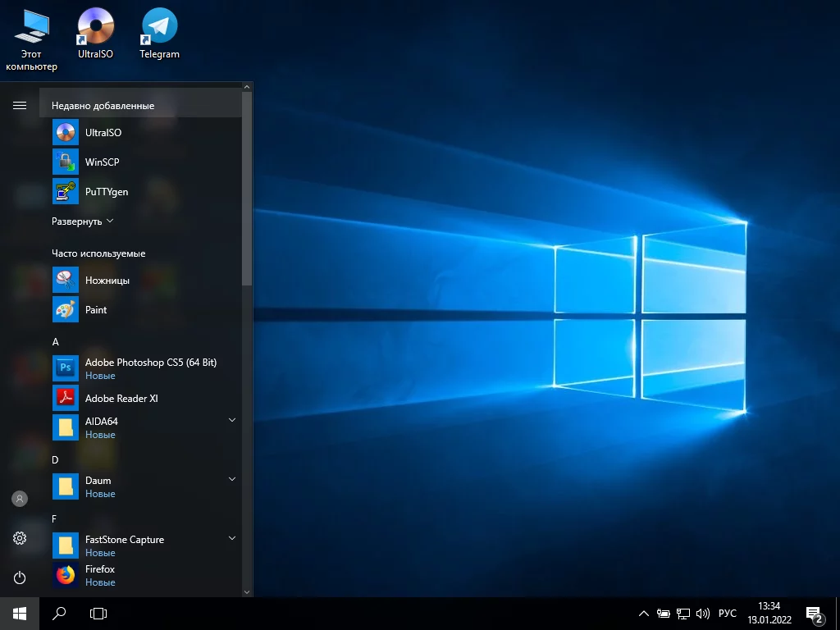Open PuTTYgen in Start menu
Image resolution: width=840 pixels, height=630 pixels.
106,192
